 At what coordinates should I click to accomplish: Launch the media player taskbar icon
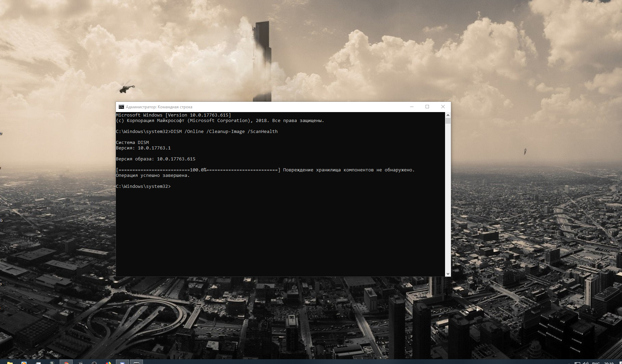24,363
